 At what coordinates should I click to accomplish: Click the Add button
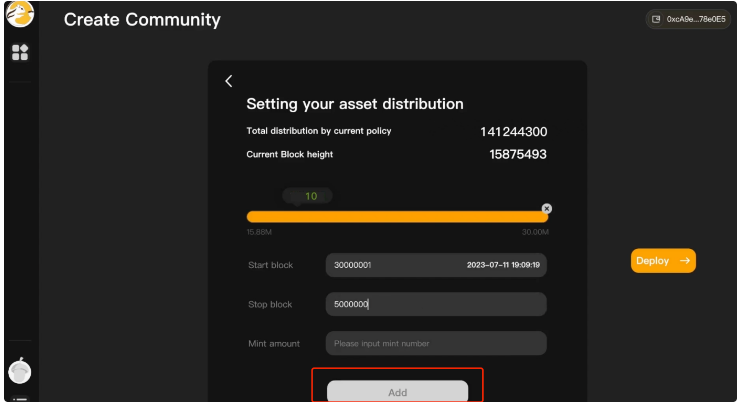coord(397,391)
